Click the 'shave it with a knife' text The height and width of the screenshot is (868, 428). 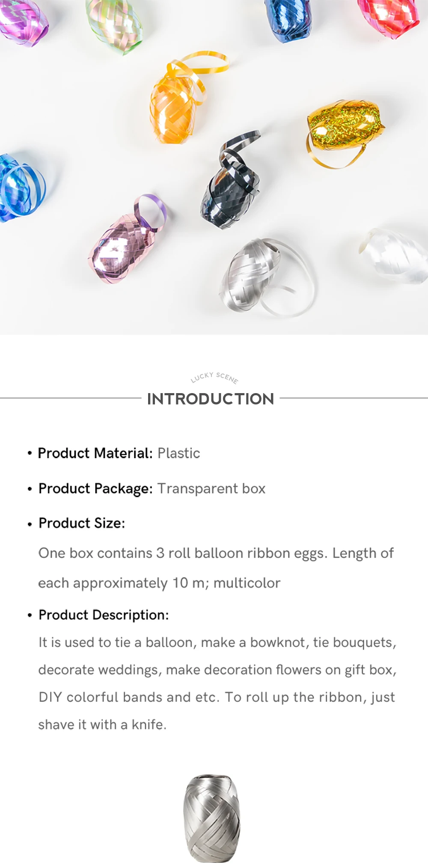[102, 725]
